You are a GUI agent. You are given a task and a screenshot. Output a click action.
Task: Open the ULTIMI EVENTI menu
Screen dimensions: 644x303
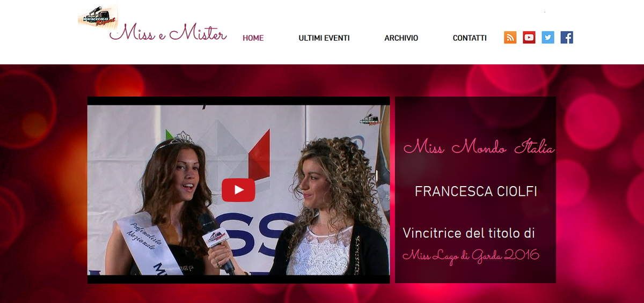324,38
